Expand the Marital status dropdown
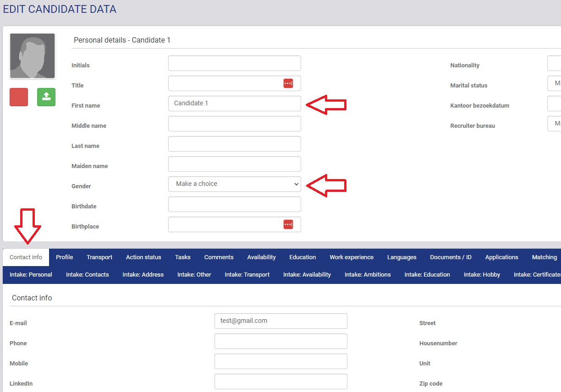 tap(554, 83)
